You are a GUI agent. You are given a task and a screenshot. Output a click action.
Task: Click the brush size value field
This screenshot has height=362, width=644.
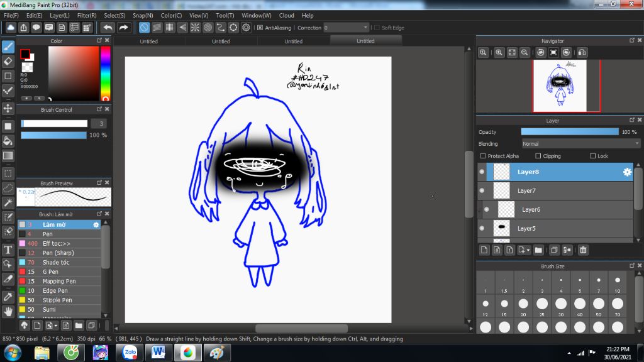click(x=99, y=124)
